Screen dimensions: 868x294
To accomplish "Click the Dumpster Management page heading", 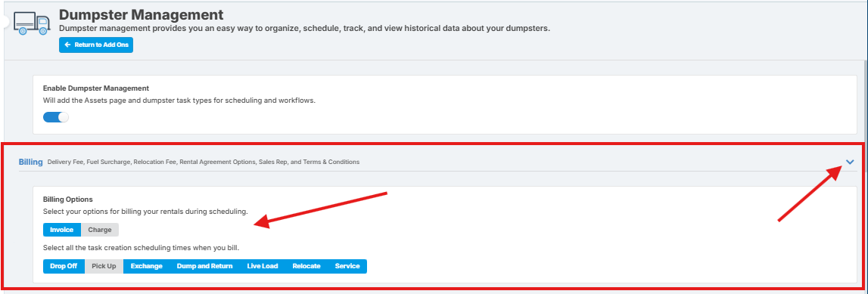I will click(142, 14).
